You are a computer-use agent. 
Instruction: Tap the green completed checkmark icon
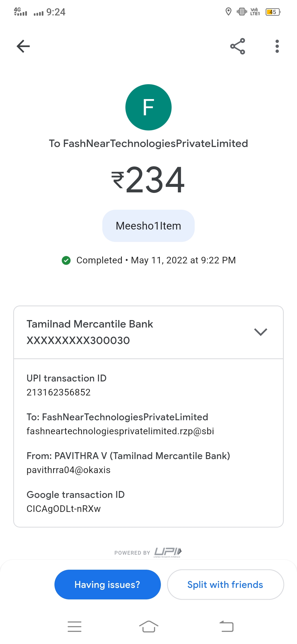point(66,260)
